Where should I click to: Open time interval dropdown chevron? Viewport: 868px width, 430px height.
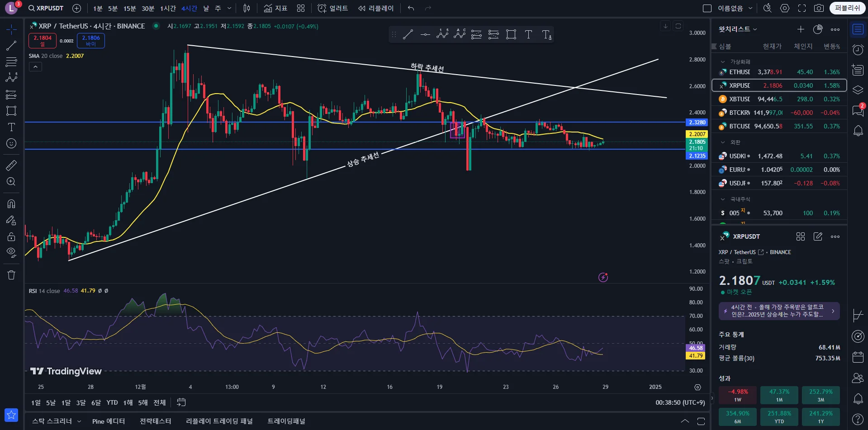tap(229, 8)
